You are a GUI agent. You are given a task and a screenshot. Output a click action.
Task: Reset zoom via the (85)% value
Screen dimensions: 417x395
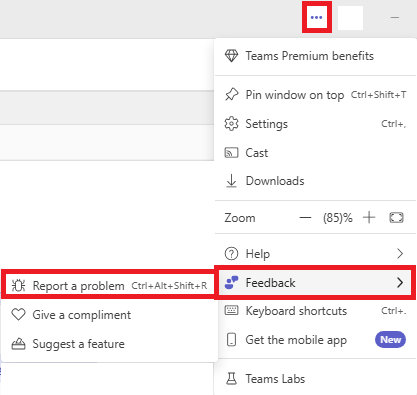click(337, 218)
